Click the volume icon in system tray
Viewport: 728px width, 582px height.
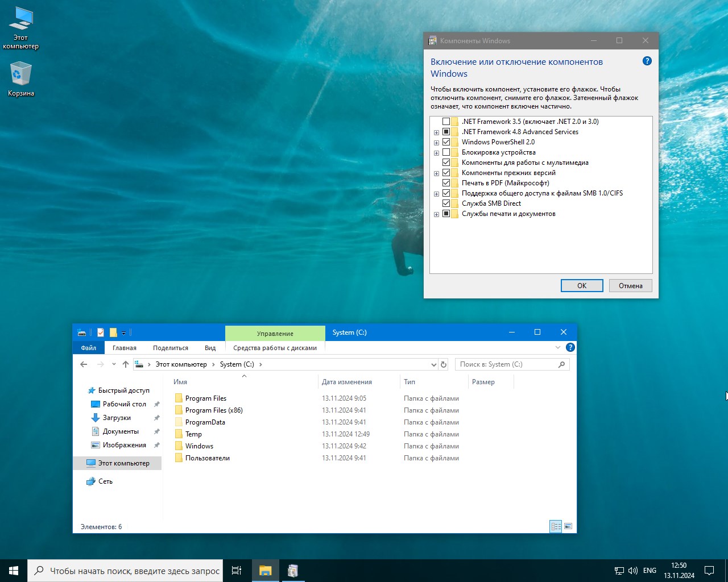pos(632,571)
